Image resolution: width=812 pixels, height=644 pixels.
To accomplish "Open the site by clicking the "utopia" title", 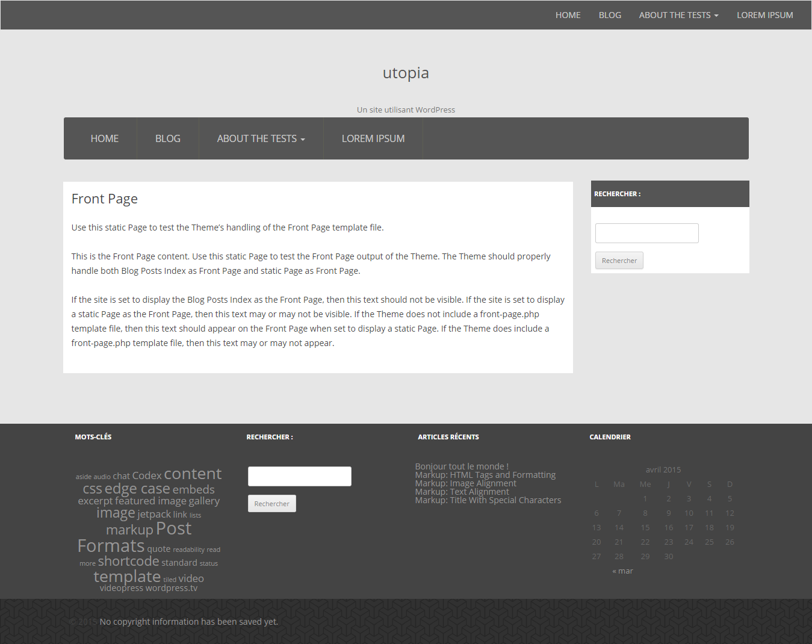I will point(406,73).
